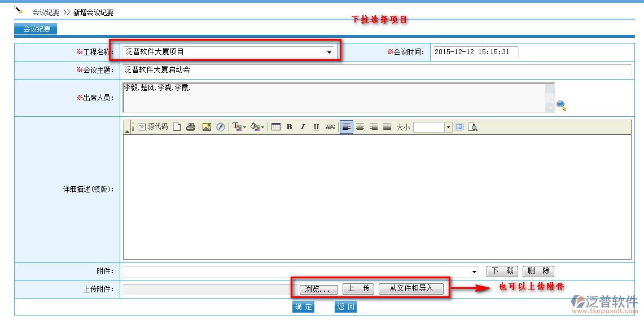The height and width of the screenshot is (320, 644).
Task: Click the 从文件柜导入 import button
Action: click(x=411, y=288)
